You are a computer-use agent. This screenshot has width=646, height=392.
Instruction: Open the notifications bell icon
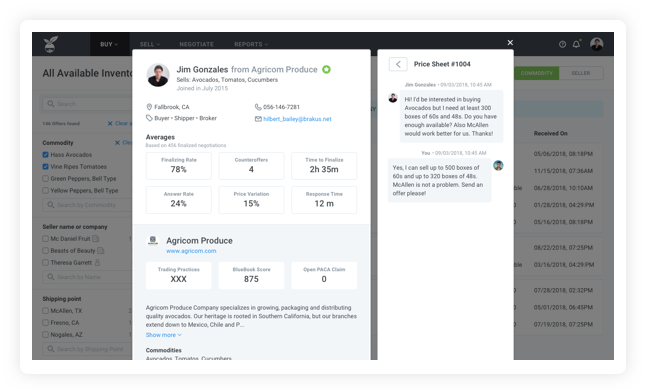coord(576,44)
